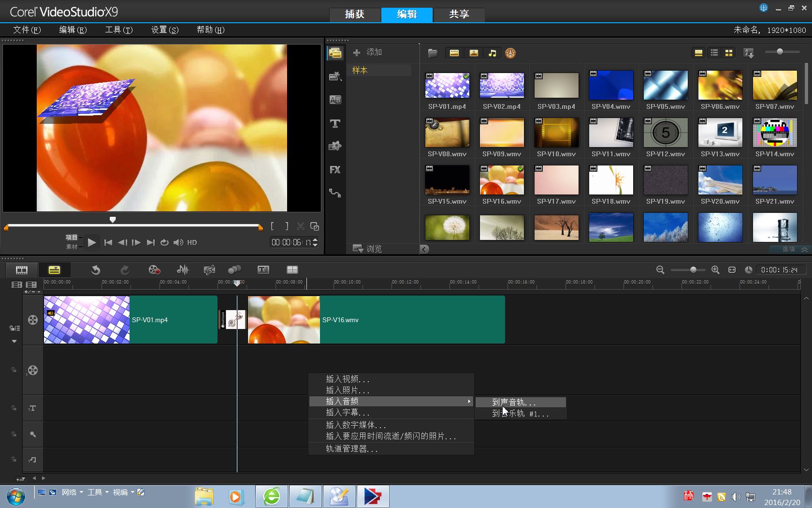This screenshot has height=508, width=812.
Task: Switch library to list view
Action: [714, 53]
